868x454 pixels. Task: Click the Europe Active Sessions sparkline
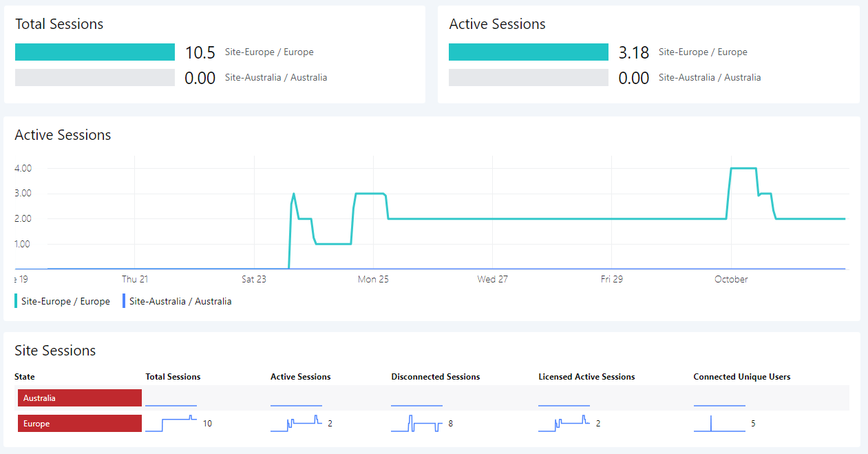pos(296,424)
